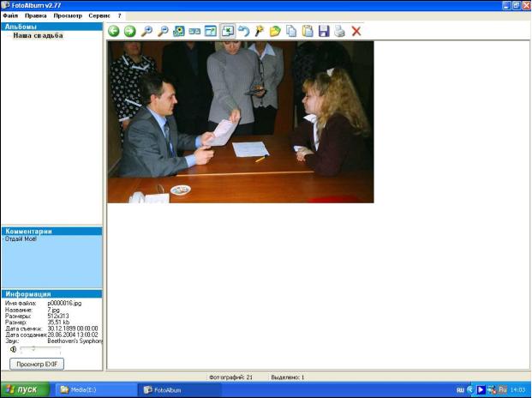Select the Наша свадьба album
Image resolution: width=532 pixels, height=398 pixels.
38,36
